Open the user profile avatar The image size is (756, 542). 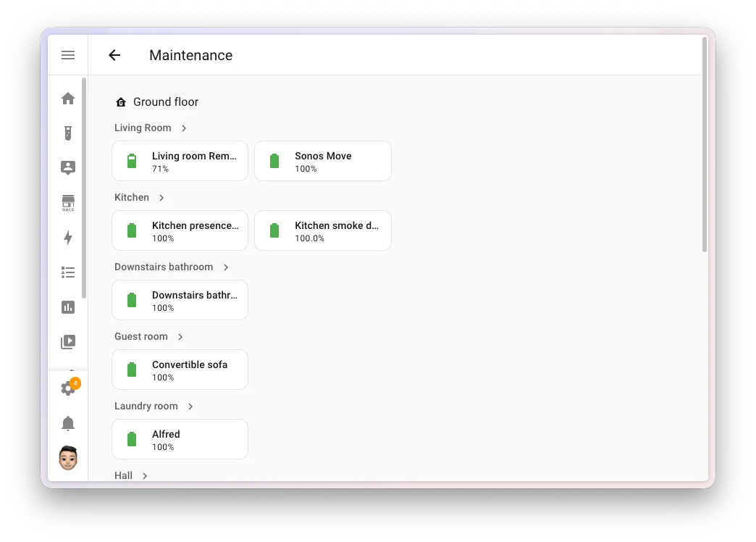tap(68, 457)
